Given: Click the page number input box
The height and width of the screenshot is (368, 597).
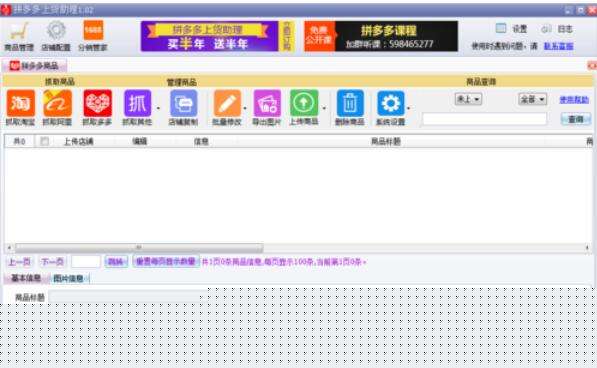Looking at the screenshot, I should pos(86,262).
